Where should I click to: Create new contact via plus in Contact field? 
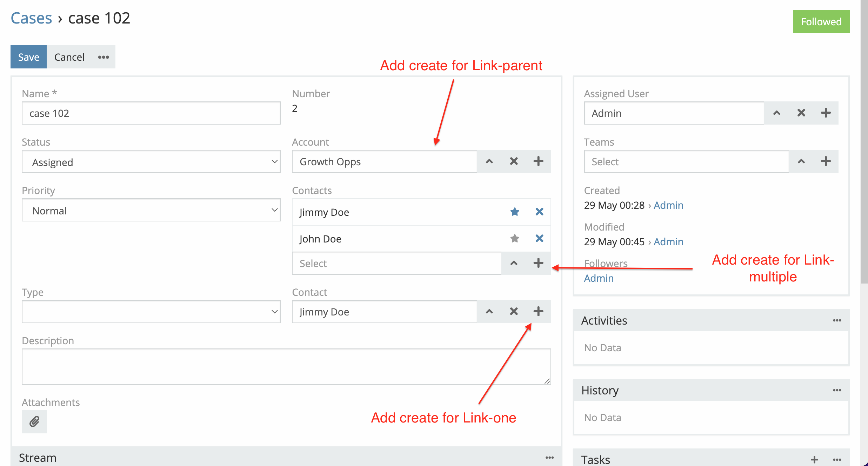538,311
